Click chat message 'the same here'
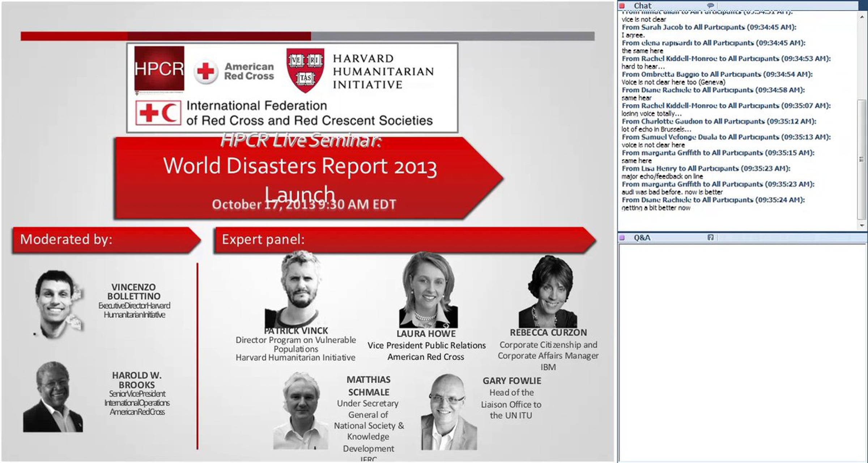 [x=642, y=51]
